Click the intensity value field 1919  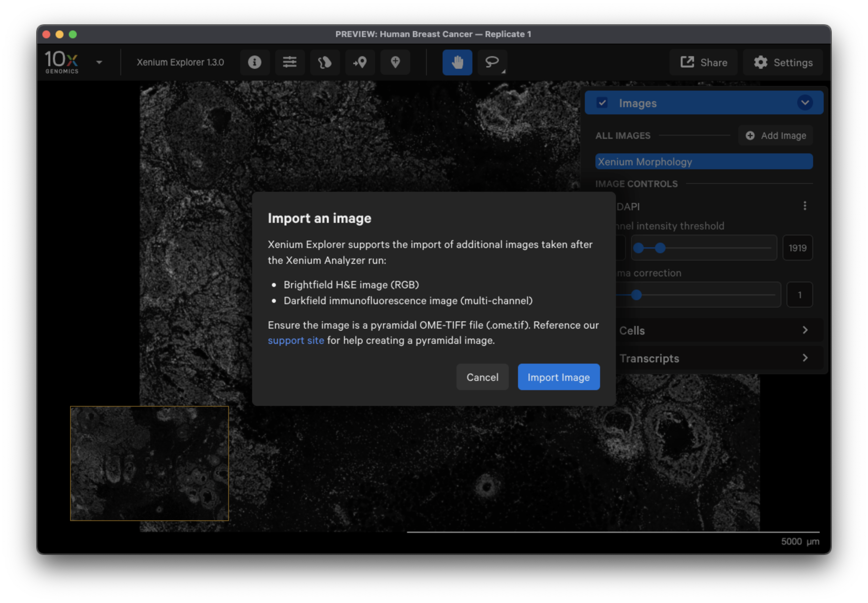pos(798,248)
